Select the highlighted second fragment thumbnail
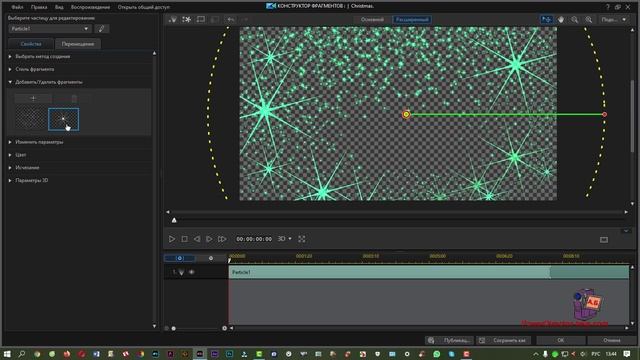 pyautogui.click(x=64, y=119)
